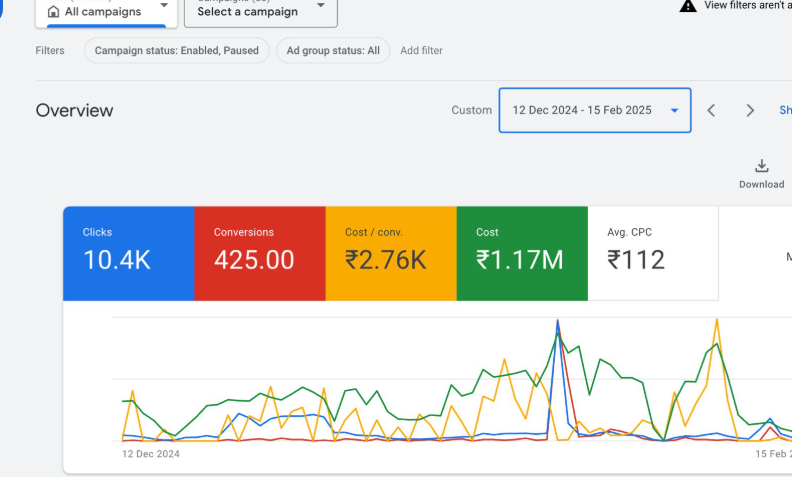
Task: Click the date range dropdown arrow
Action: pyautogui.click(x=675, y=110)
